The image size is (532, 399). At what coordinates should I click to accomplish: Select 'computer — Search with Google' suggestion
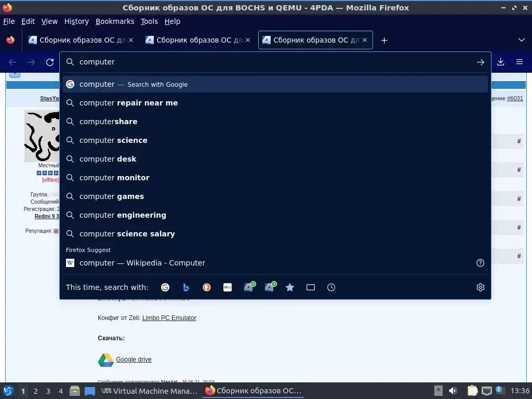pyautogui.click(x=275, y=84)
